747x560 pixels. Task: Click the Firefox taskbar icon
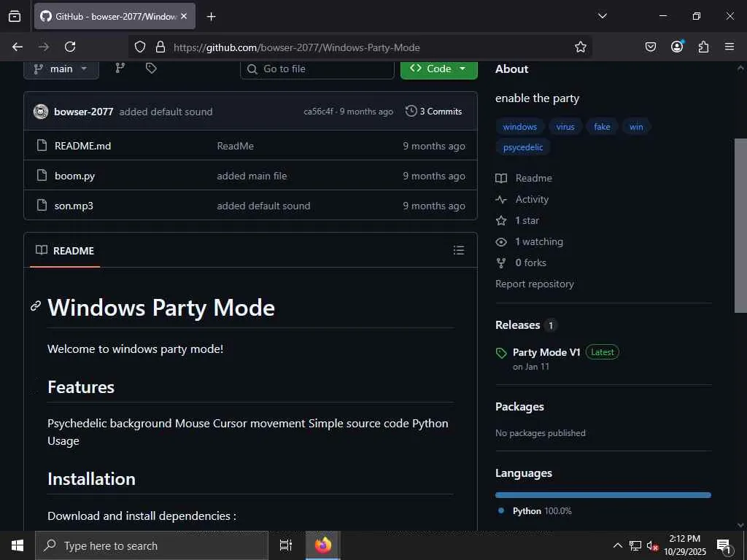[323, 545]
